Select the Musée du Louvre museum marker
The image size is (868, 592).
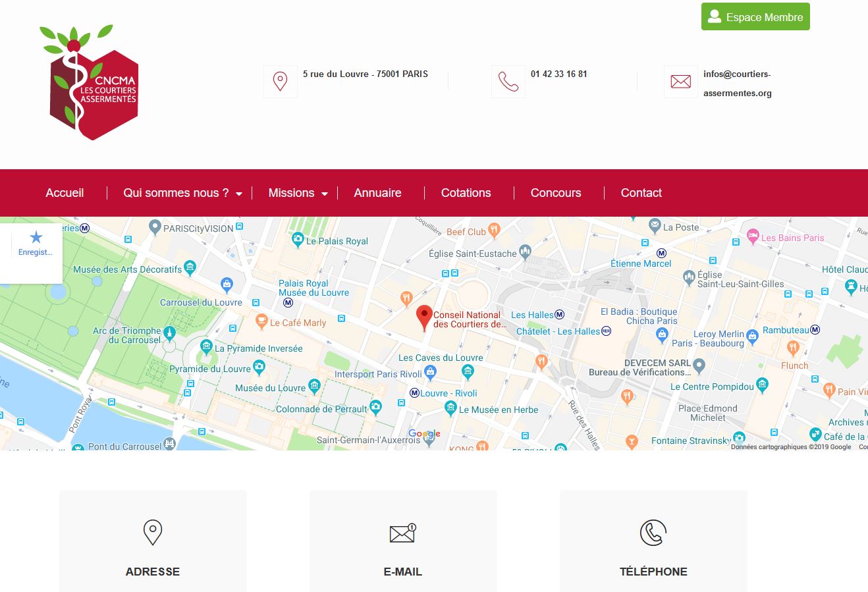point(314,387)
